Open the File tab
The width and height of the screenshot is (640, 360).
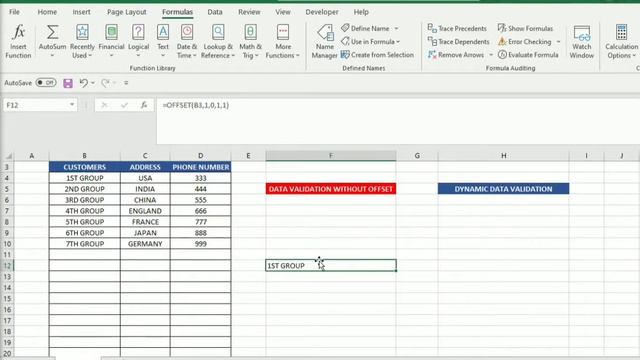(x=14, y=12)
